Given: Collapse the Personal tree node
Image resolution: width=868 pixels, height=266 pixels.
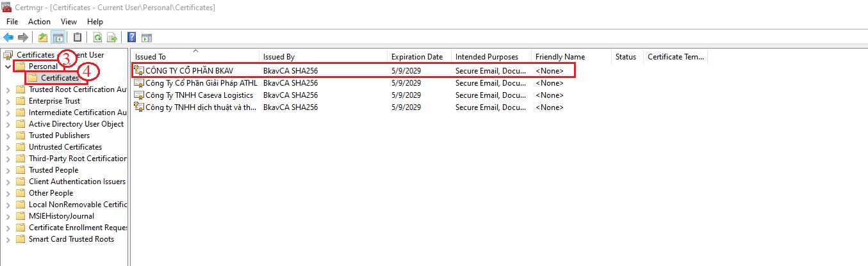Looking at the screenshot, I should point(8,66).
